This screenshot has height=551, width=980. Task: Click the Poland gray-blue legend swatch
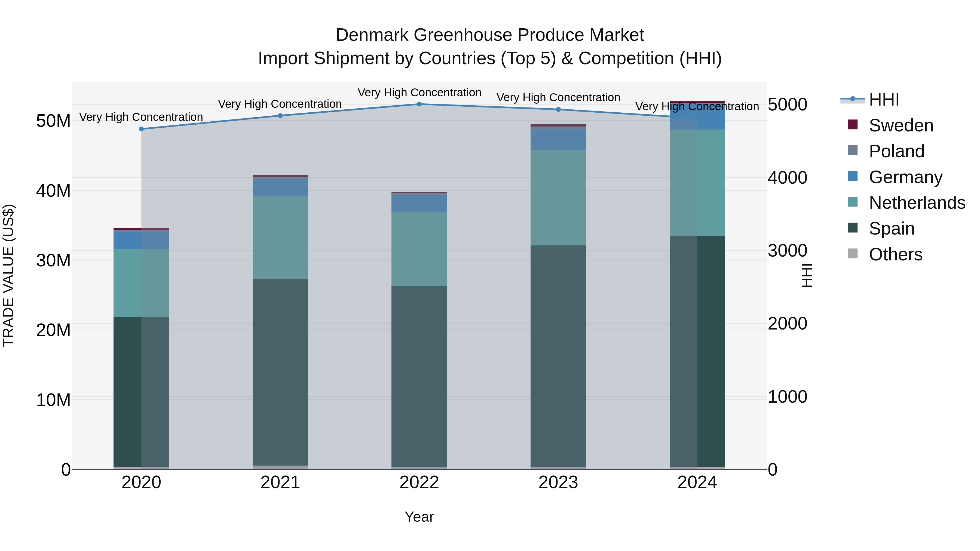853,150
